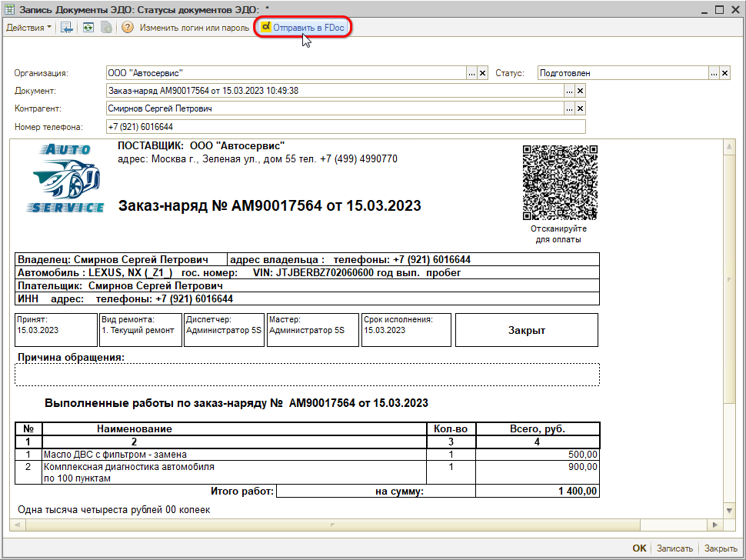746x560 pixels.
Task: Click the 500,00 amount cell
Action: click(538, 455)
